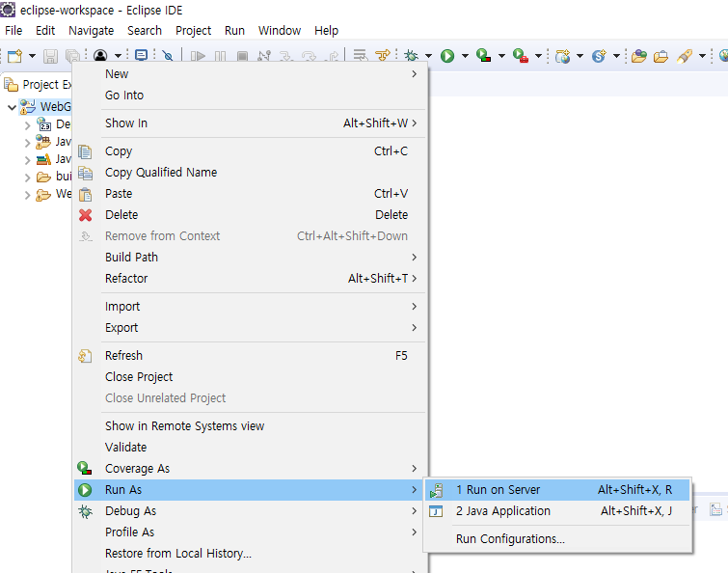Select Copy Qualified Name entry
728x573 pixels.
[x=251, y=173]
